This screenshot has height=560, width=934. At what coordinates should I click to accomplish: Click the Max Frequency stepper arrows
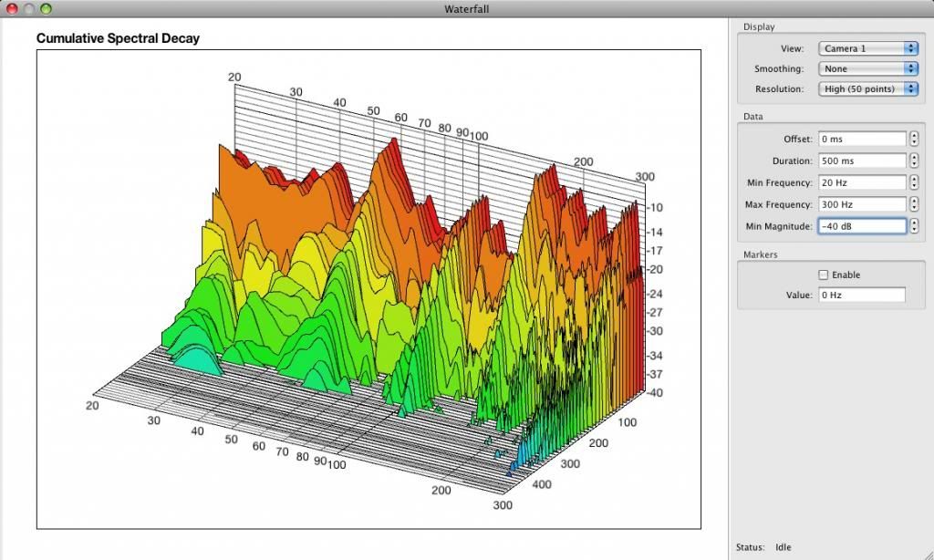(914, 204)
